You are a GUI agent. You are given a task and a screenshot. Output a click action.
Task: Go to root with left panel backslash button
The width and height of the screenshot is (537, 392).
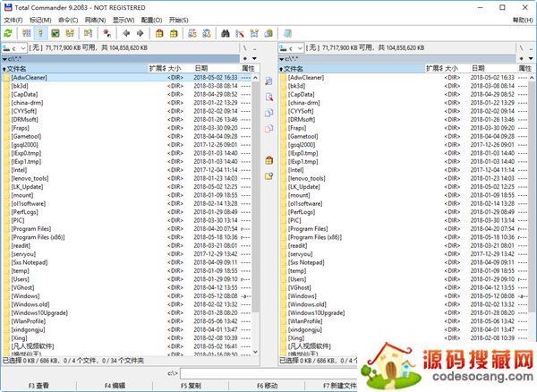point(245,48)
